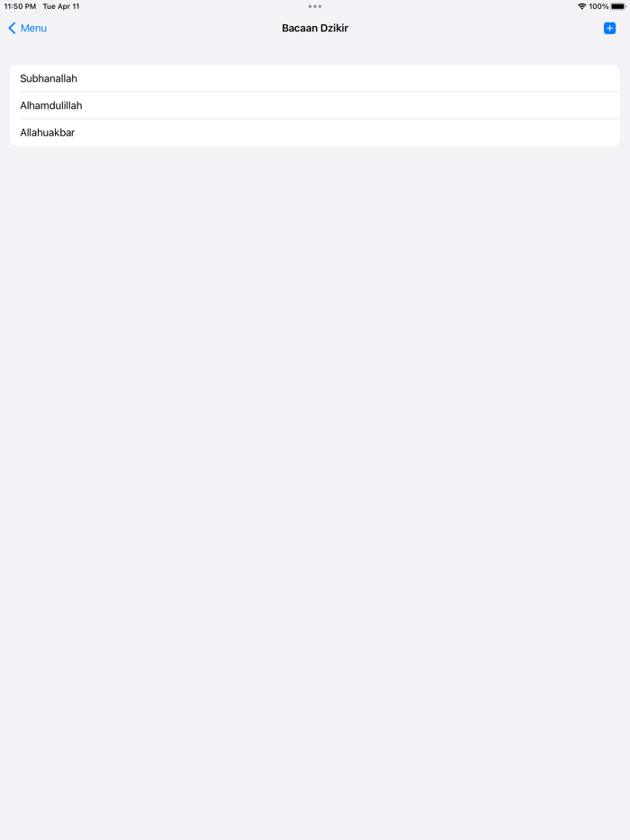Image resolution: width=630 pixels, height=840 pixels.
Task: Select the last dzikir row in list
Action: pyautogui.click(x=315, y=132)
